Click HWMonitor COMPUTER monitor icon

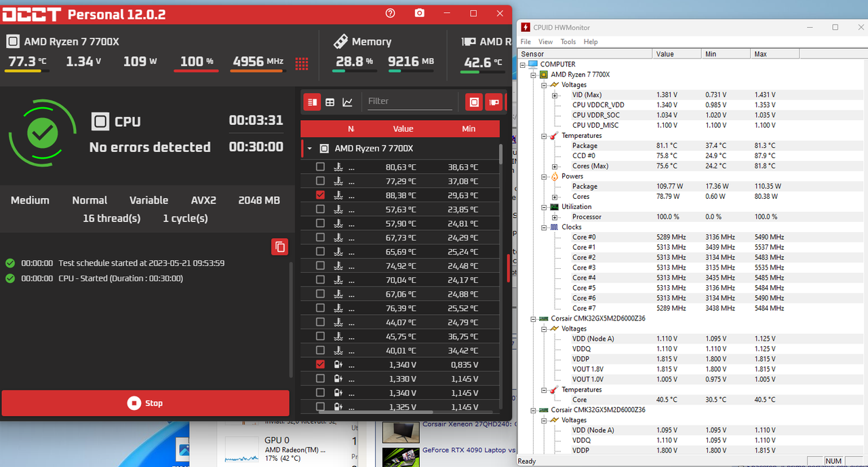coord(533,64)
